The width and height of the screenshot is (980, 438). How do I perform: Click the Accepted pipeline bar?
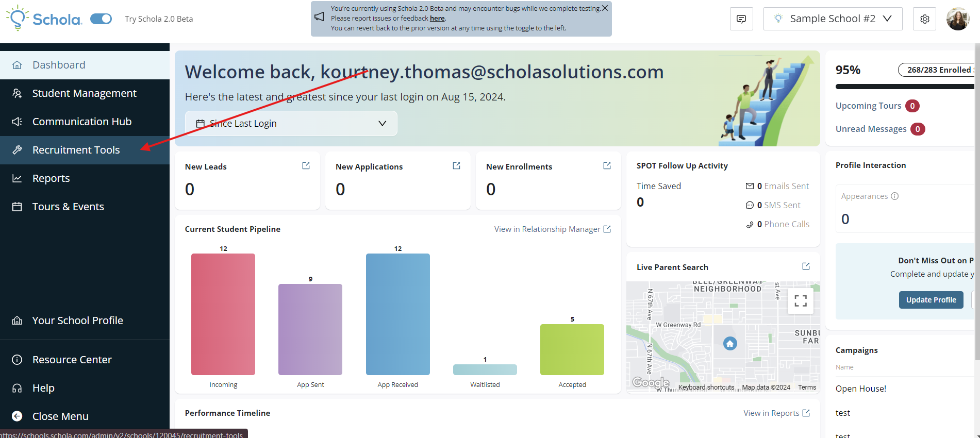tap(572, 350)
